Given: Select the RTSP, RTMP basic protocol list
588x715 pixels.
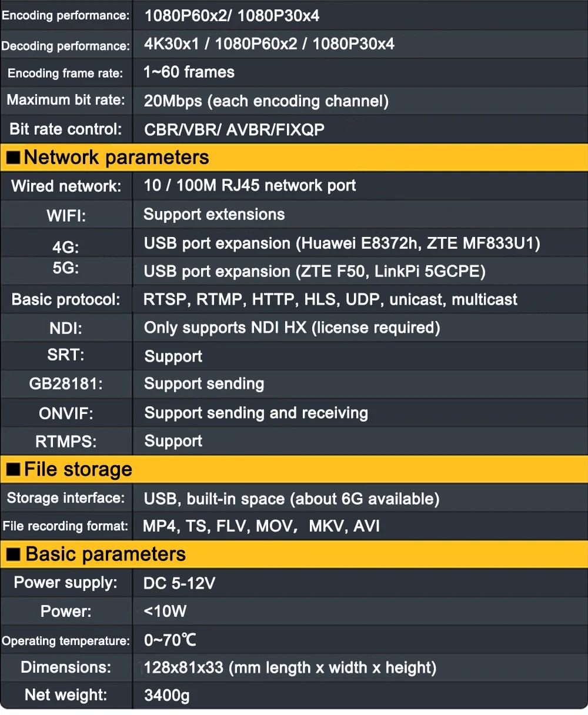Looking at the screenshot, I should [330, 300].
